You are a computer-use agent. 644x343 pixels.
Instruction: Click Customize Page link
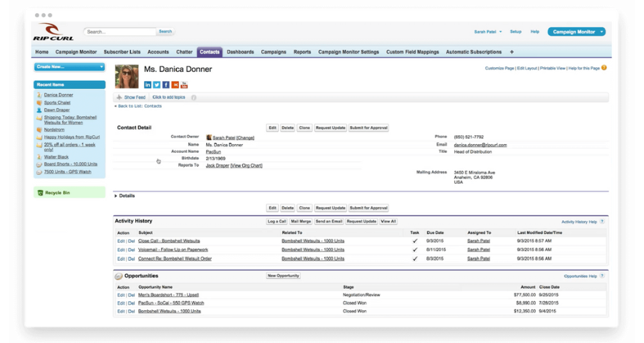499,69
